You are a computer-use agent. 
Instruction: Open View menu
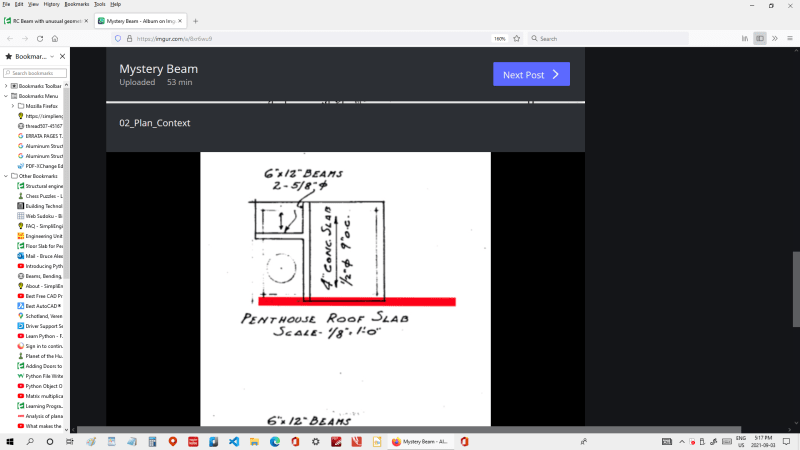(x=33, y=4)
